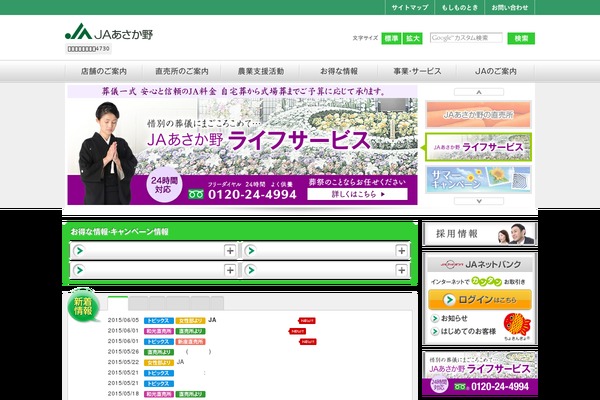
Task: Click 詳しくはこちら on the funeral banner
Action: (357, 194)
